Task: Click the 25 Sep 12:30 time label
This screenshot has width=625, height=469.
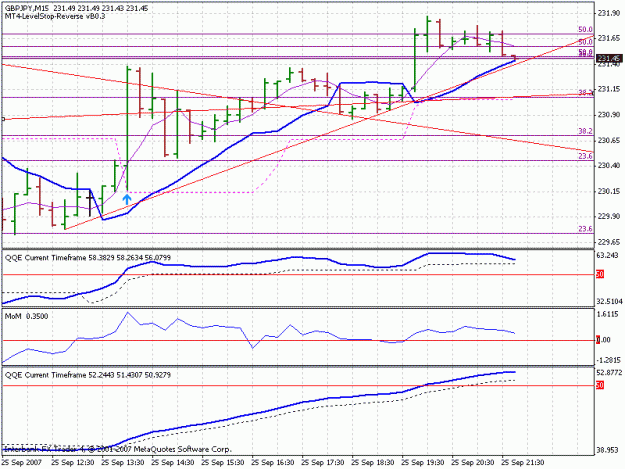Action: tap(73, 463)
